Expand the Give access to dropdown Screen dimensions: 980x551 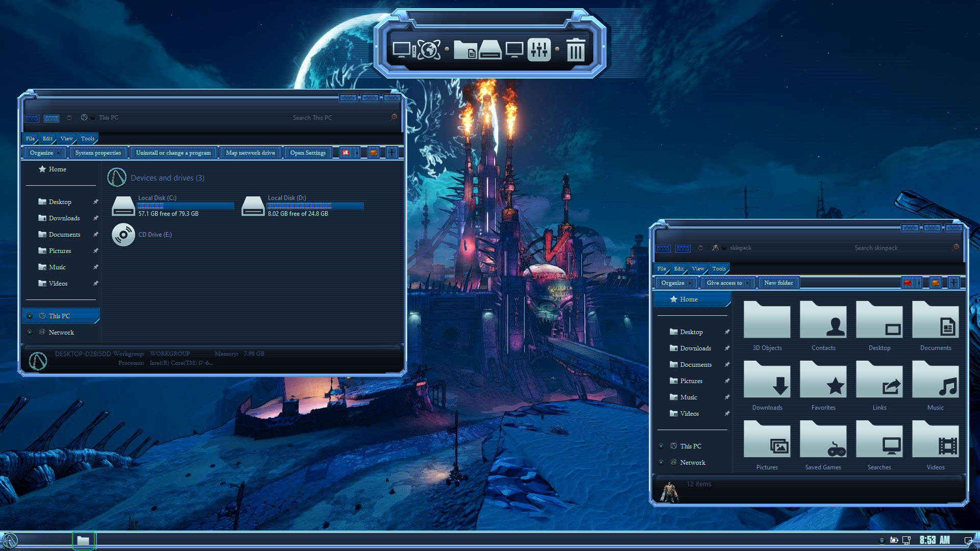748,283
